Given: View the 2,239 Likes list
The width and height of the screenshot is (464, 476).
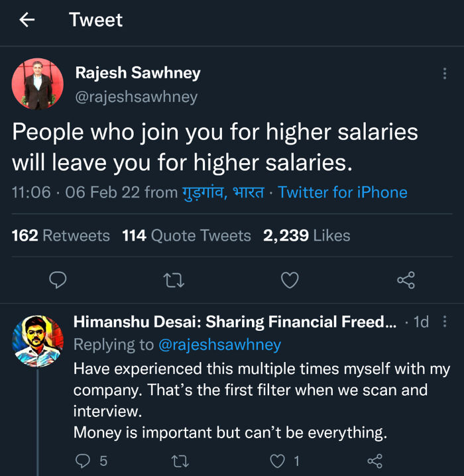Looking at the screenshot, I should [306, 235].
